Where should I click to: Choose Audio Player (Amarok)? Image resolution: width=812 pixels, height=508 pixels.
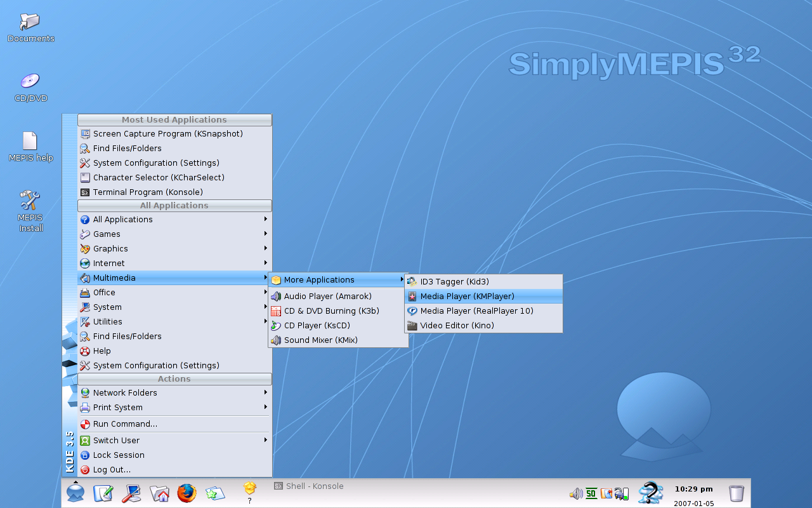338,296
